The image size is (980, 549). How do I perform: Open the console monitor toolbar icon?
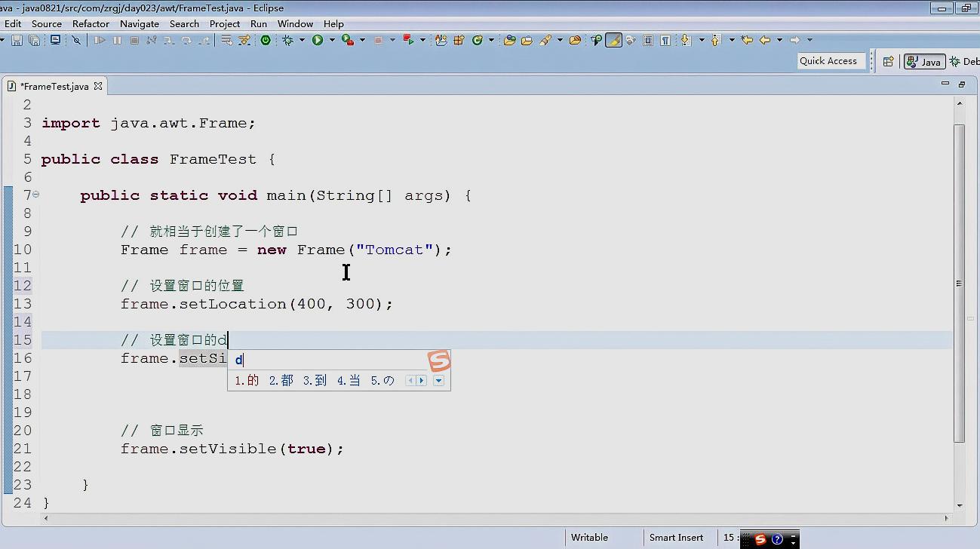pos(55,39)
